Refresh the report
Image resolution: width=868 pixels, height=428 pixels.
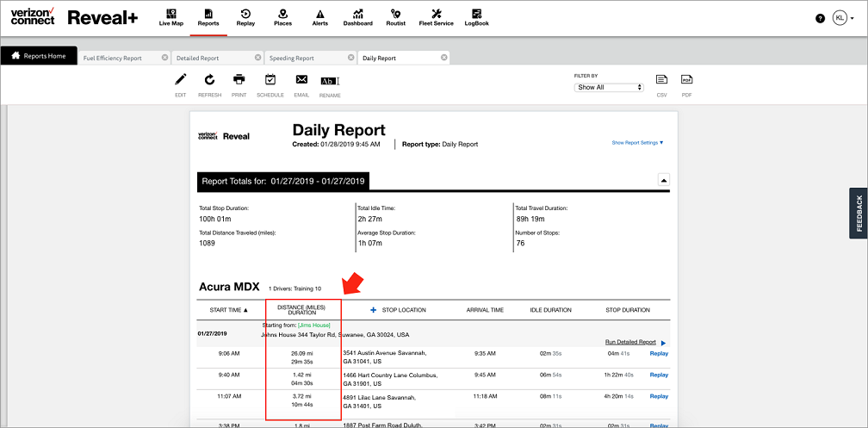210,85
